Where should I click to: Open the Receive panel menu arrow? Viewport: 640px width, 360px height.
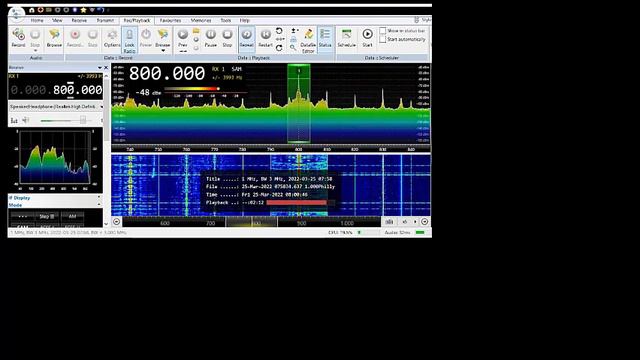pos(100,67)
